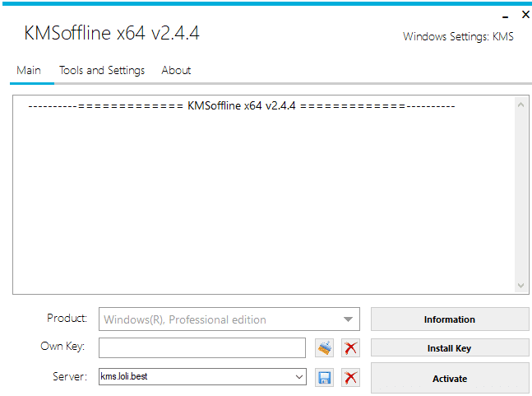
Task: Click the Windows Settings: KMS label
Action: pos(458,36)
